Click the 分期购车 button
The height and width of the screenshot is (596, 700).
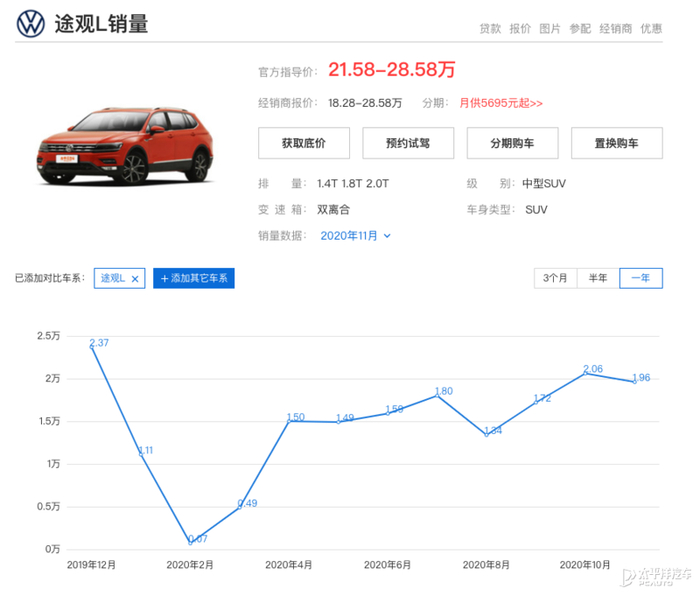click(x=512, y=143)
